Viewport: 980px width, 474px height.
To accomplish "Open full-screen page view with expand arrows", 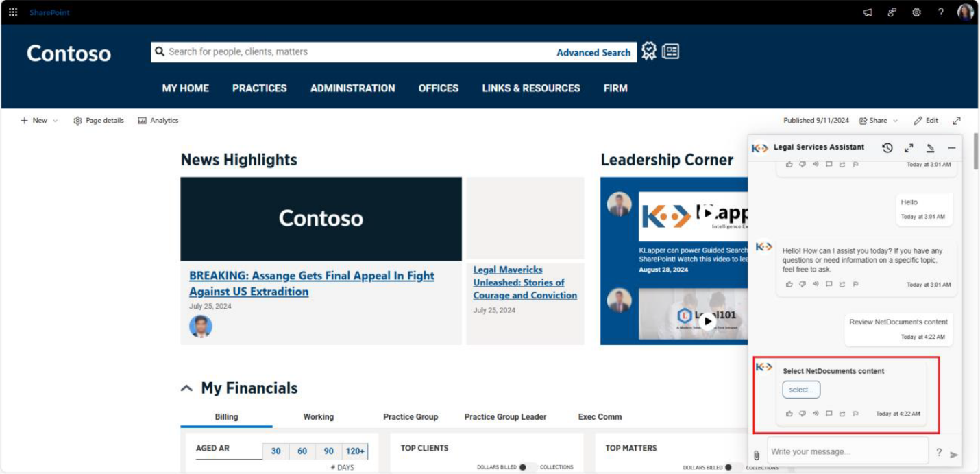I will (x=956, y=121).
